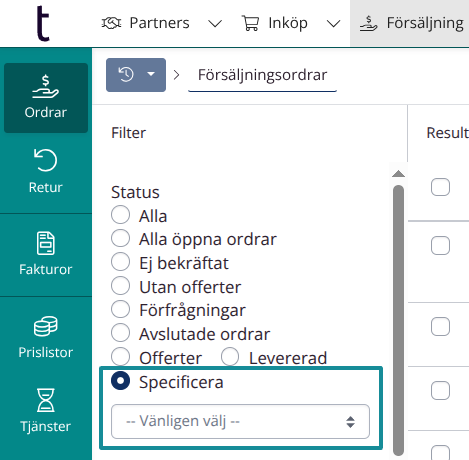The image size is (469, 460).
Task: Click the purple t logo
Action: (43, 23)
